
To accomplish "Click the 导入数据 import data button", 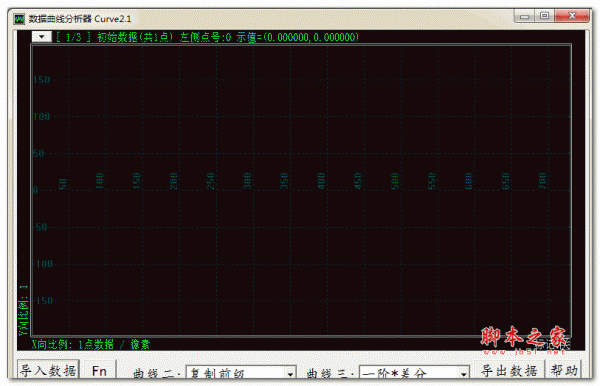I will pos(48,370).
